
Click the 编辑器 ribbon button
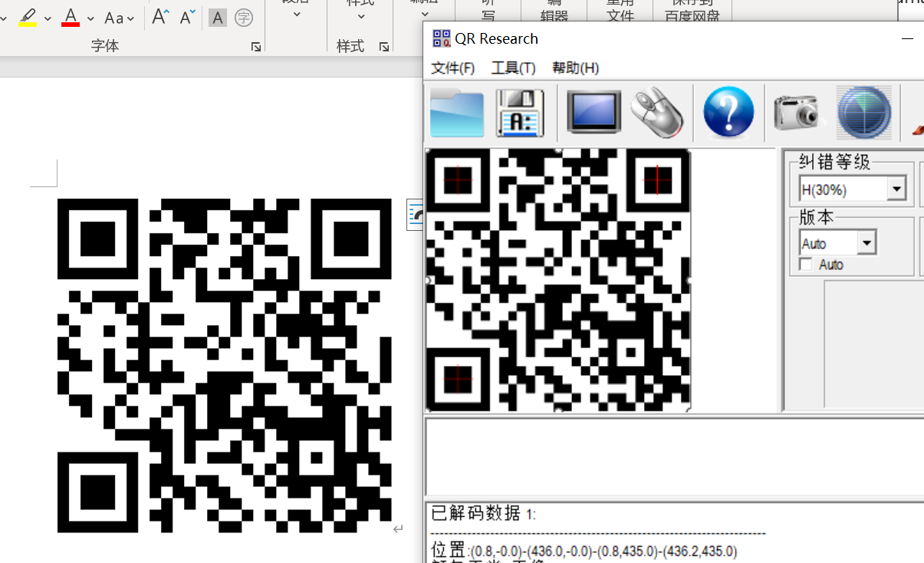(x=554, y=11)
